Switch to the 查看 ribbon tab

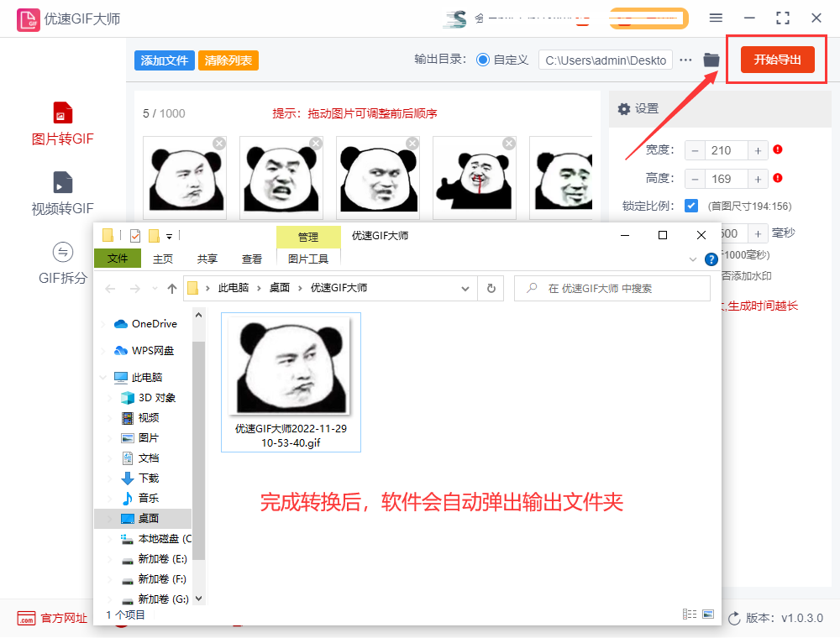pos(252,259)
